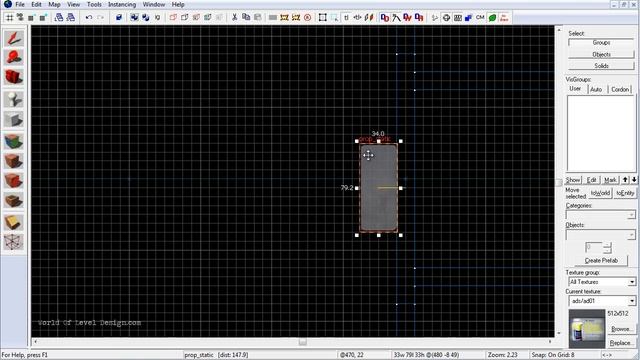640x360 pixels.
Task: Switch to the User VisGroups tab
Action: coord(575,89)
